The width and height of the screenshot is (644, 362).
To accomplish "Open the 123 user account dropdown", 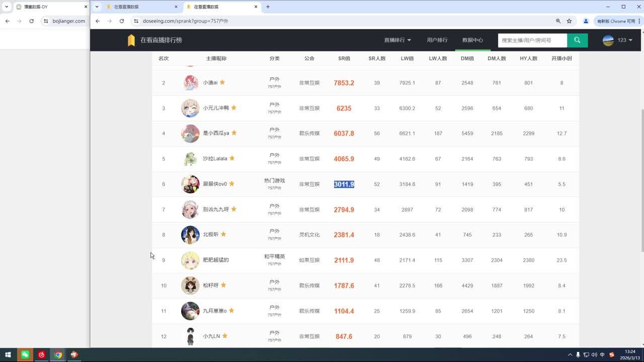I will tap(617, 40).
